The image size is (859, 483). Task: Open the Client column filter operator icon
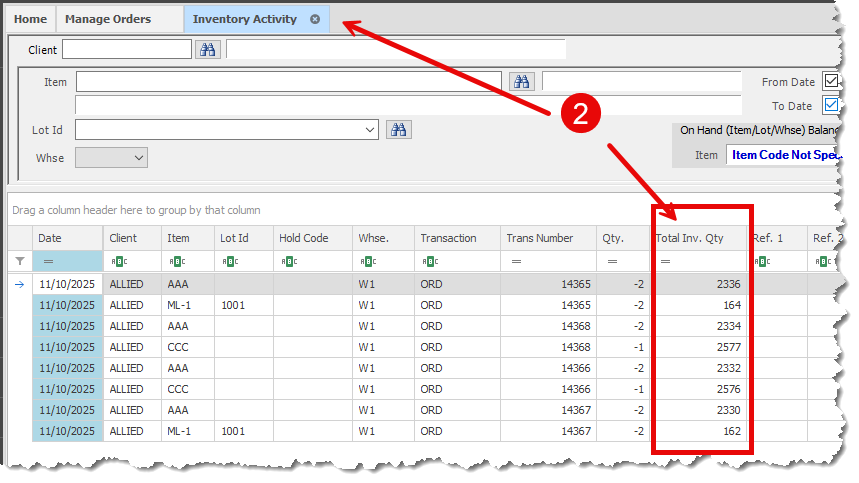pyautogui.click(x=119, y=261)
